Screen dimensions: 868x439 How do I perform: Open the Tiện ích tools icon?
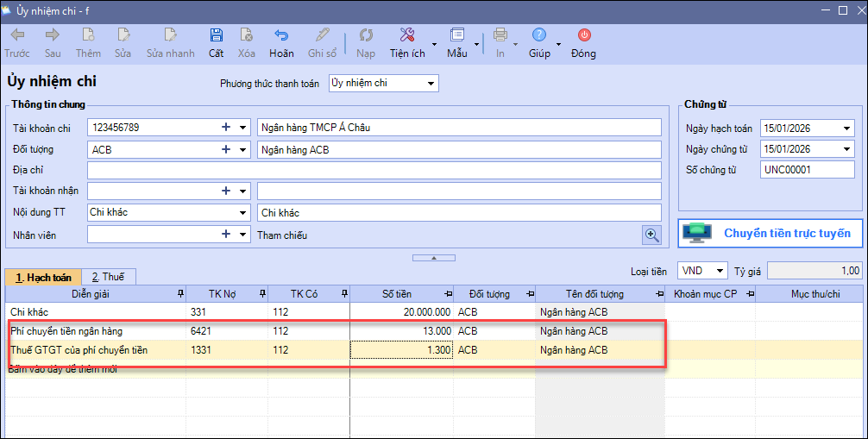(x=407, y=36)
